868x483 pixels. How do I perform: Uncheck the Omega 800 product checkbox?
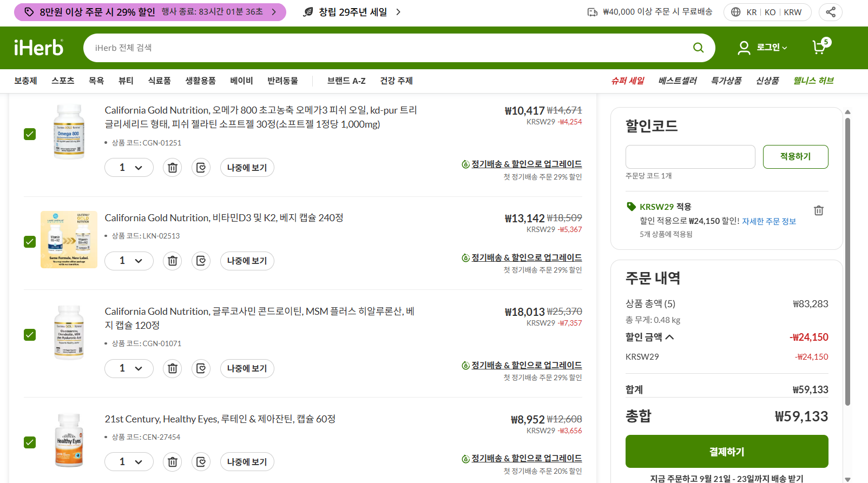[x=30, y=134]
